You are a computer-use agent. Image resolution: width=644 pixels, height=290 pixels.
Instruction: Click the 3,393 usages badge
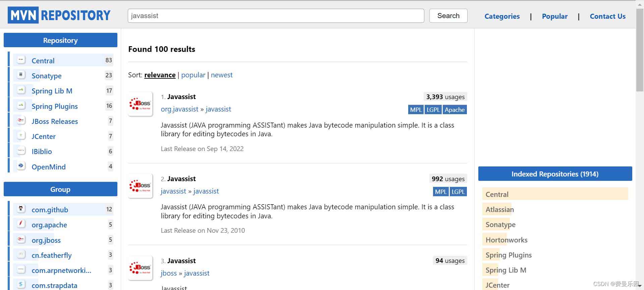(x=445, y=97)
